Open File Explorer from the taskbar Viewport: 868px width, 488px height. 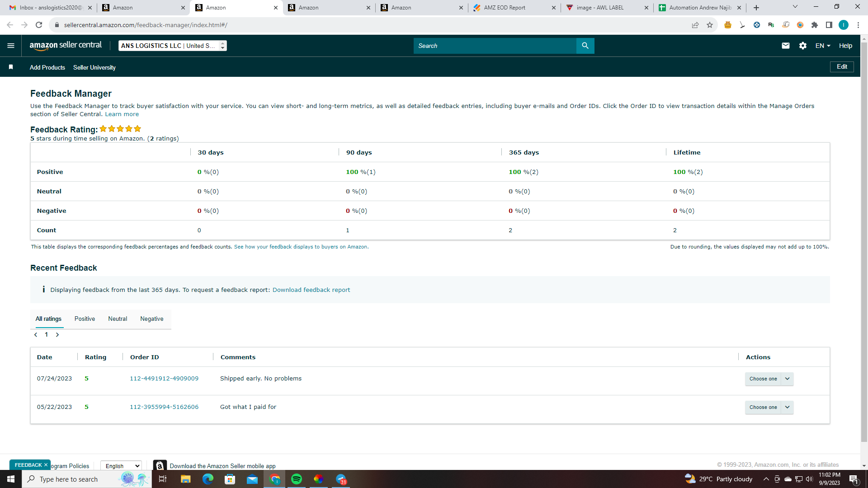click(186, 479)
